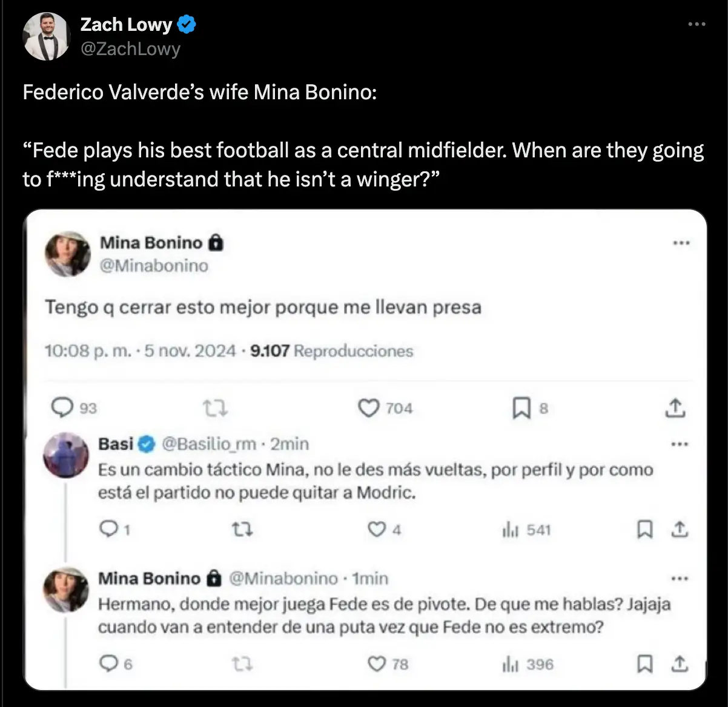Click the reply icon with 93 comments

[62, 408]
